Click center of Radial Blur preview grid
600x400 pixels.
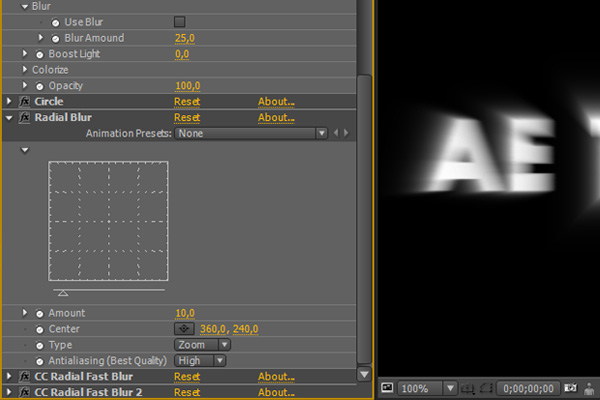click(x=108, y=221)
